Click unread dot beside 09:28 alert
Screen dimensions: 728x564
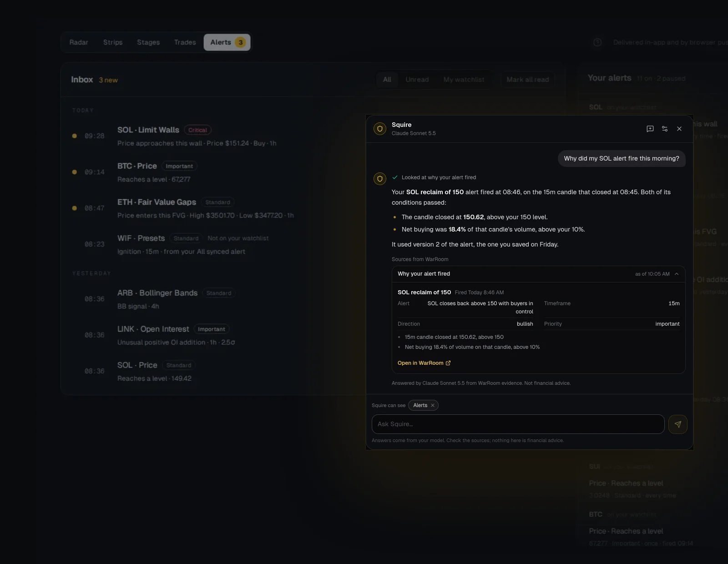pos(75,136)
